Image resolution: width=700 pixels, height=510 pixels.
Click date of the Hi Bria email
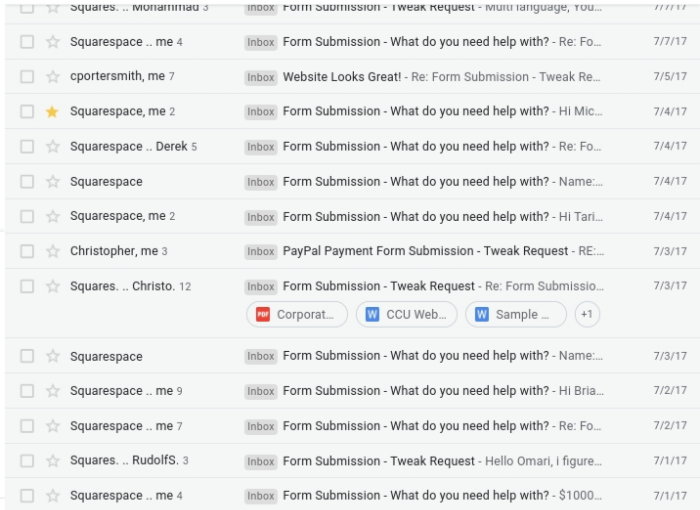pos(670,390)
